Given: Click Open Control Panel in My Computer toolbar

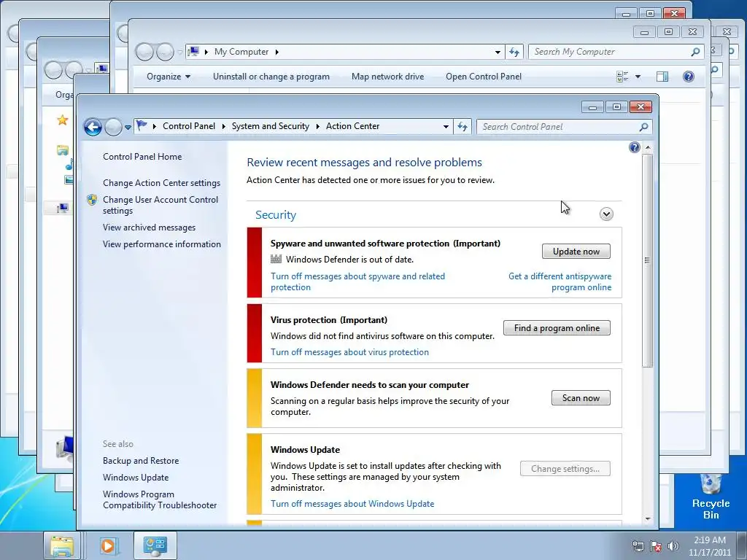Looking at the screenshot, I should pos(484,77).
